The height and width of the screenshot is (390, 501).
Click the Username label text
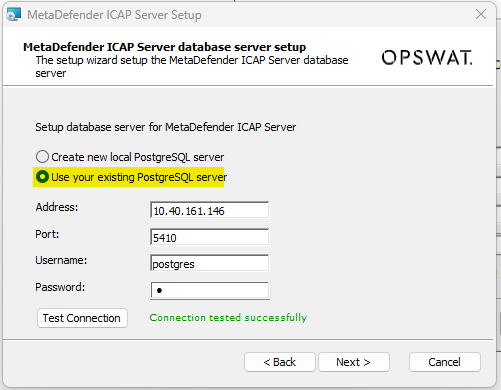click(61, 260)
